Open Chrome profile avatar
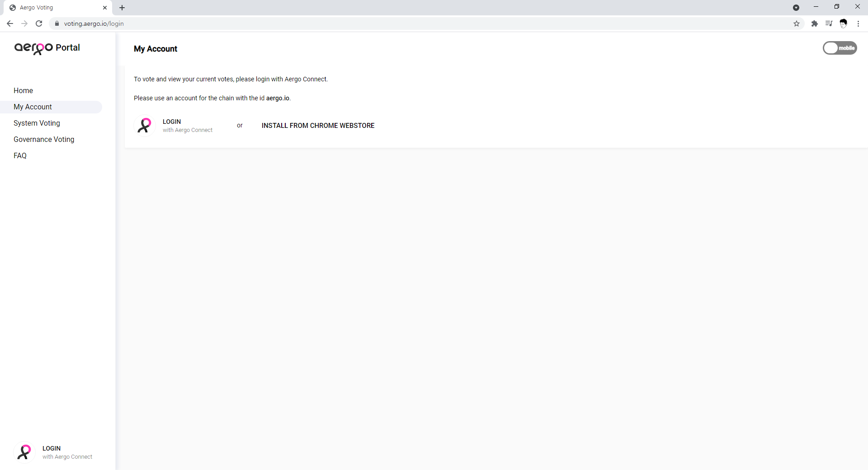Screen dimensions: 868x470 coord(843,23)
